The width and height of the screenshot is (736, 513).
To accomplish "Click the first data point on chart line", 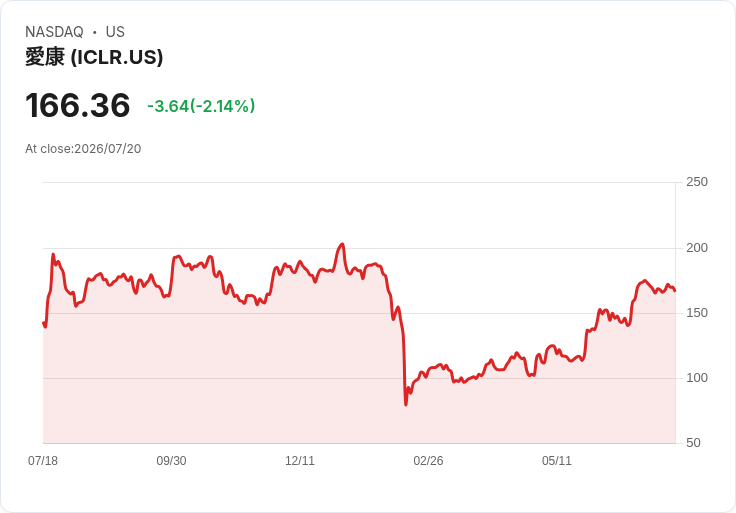I will pos(44,323).
